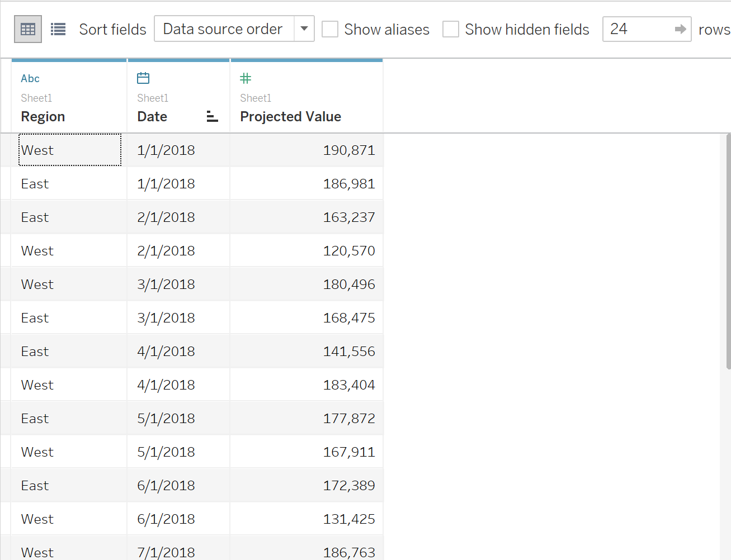The image size is (731, 560).
Task: Click the sort icon in Date column
Action: (x=212, y=116)
